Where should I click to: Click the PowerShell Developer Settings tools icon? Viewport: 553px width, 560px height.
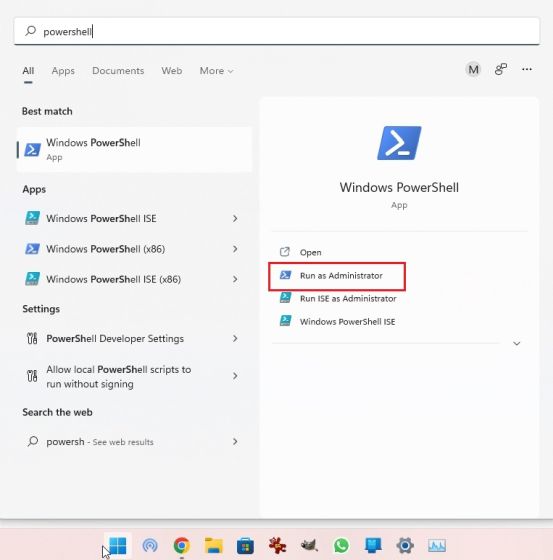(32, 338)
